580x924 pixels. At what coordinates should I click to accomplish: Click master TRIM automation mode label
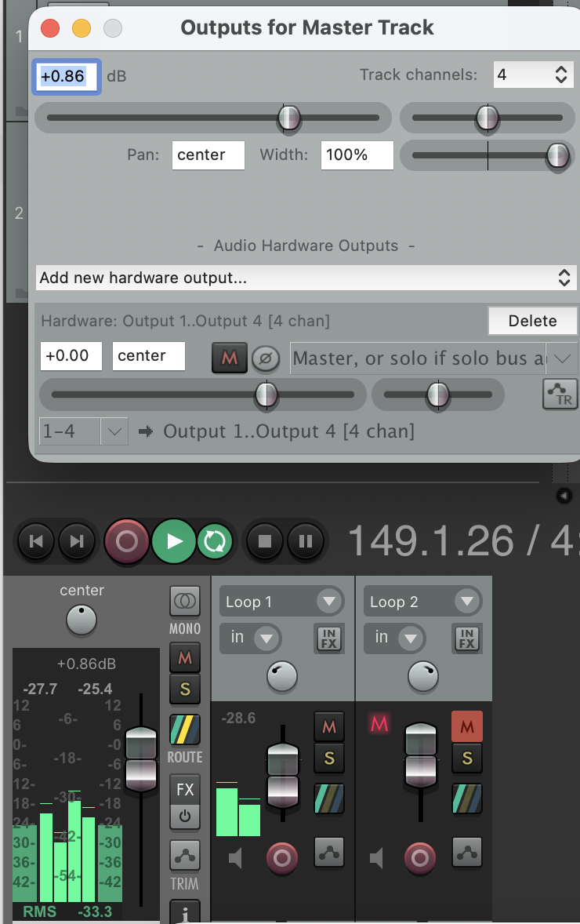(185, 884)
